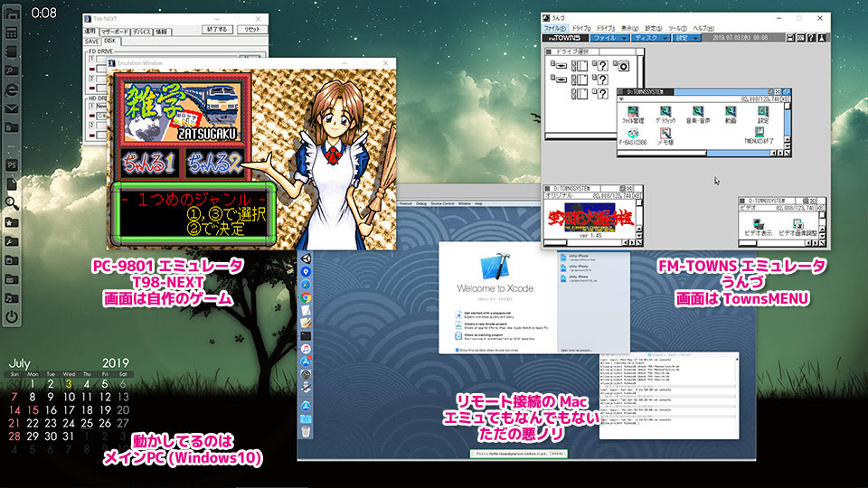Open the 動画 group icon
The width and height of the screenshot is (868, 488).
pyautogui.click(x=731, y=115)
